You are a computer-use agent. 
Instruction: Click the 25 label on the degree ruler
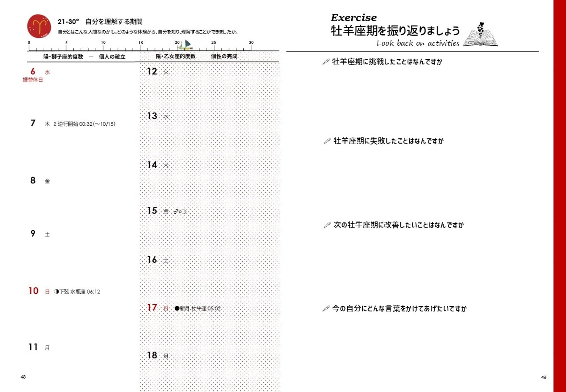(x=214, y=43)
